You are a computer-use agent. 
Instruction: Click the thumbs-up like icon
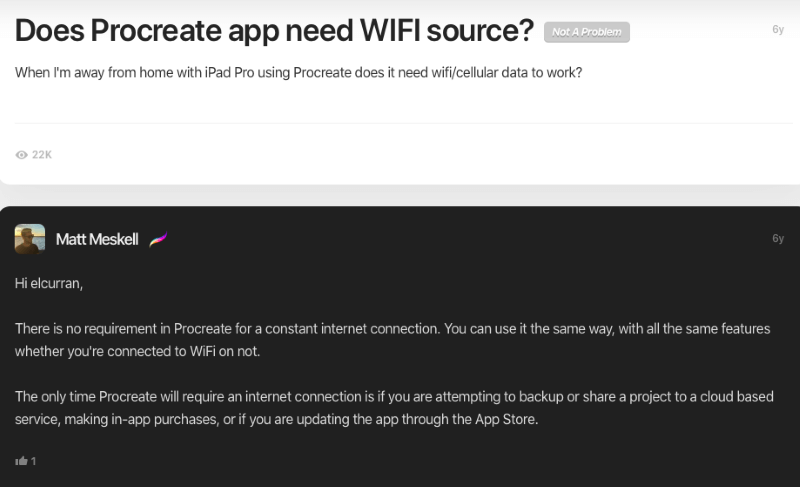[x=21, y=461]
